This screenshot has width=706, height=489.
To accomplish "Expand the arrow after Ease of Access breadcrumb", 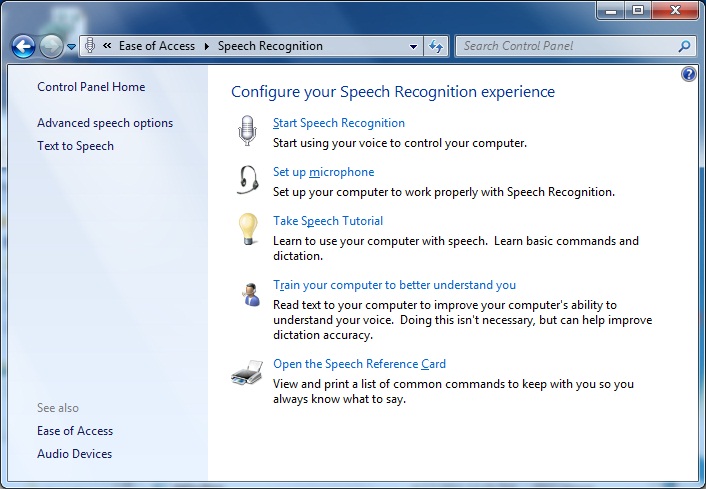I will tap(207, 46).
